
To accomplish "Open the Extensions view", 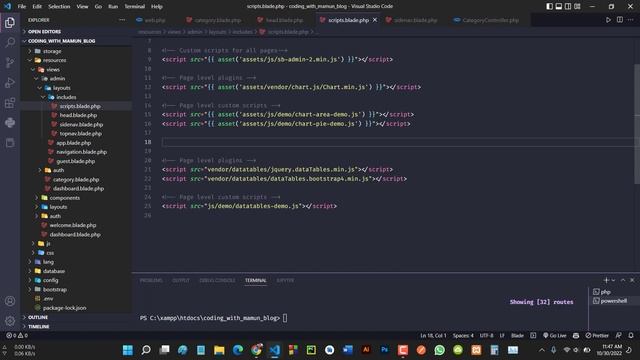I will pos(10,102).
